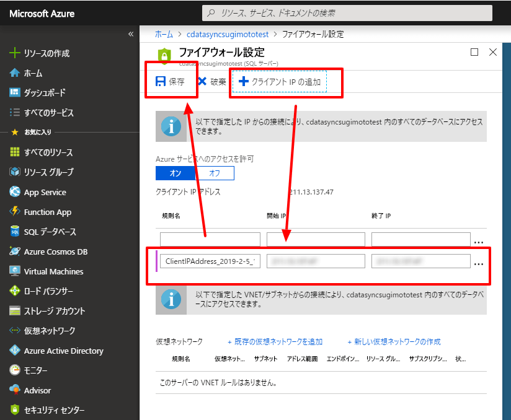The image size is (511, 420).
Task: Open the ellipsis menu for the empty rule row
Action: 478,242
